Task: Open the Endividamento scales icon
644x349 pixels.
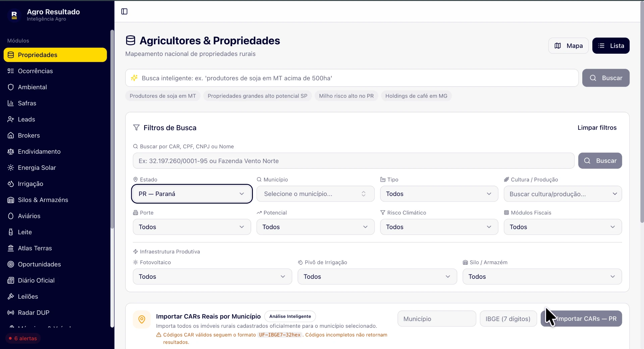Action: click(11, 151)
